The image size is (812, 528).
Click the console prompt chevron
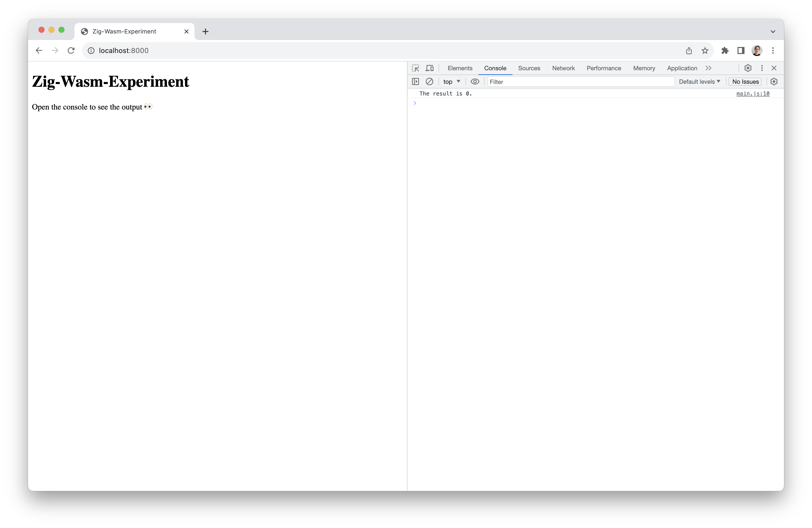click(415, 103)
